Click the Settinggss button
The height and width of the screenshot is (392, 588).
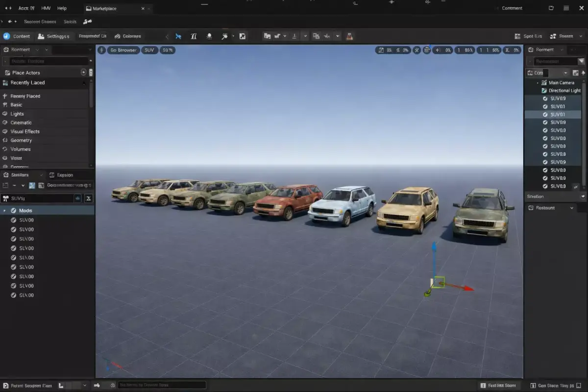[54, 36]
